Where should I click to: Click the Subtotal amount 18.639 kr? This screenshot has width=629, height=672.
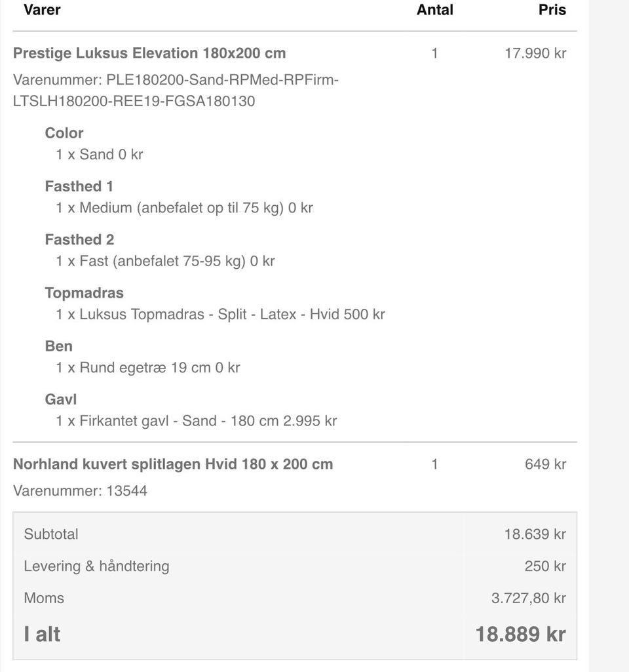535,534
